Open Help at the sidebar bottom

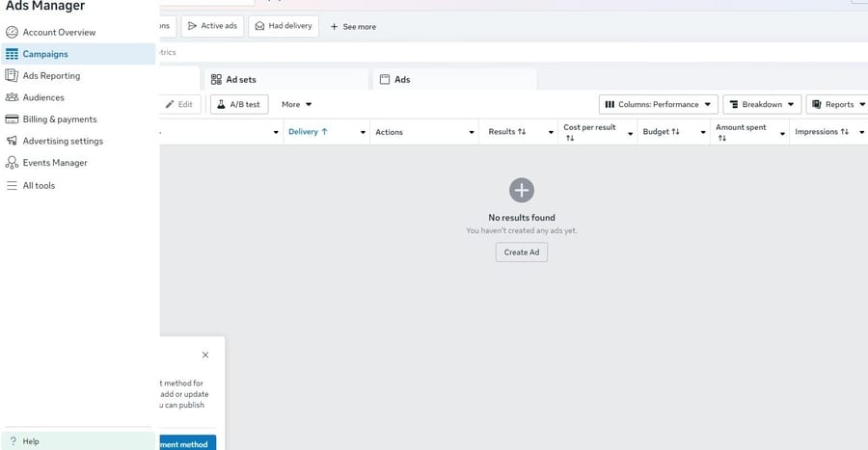click(31, 441)
